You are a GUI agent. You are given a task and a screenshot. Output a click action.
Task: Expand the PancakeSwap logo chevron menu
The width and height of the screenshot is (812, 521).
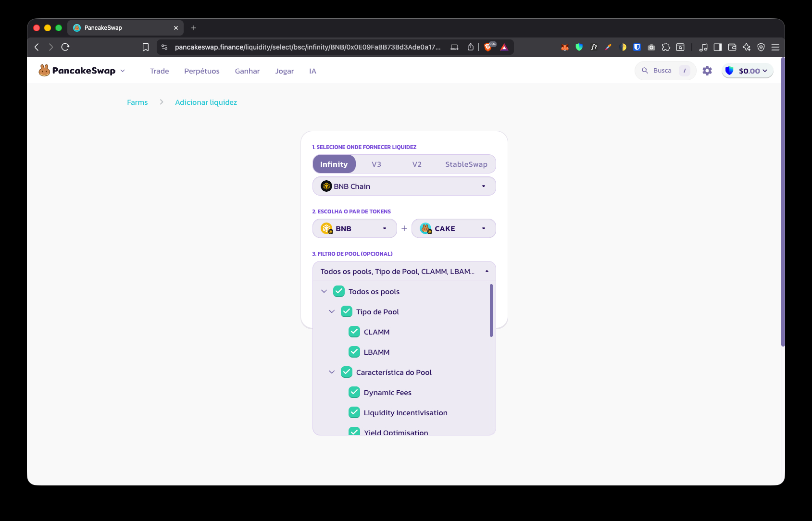click(x=123, y=71)
